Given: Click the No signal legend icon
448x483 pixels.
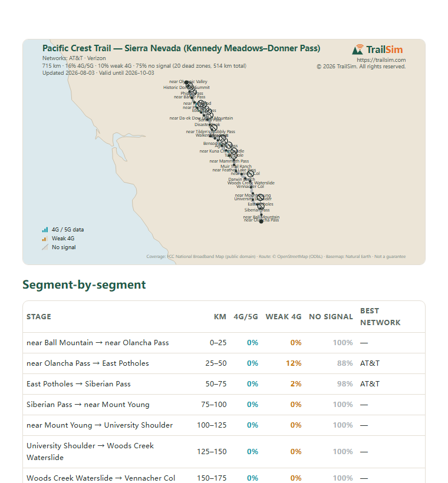Looking at the screenshot, I should (45, 247).
